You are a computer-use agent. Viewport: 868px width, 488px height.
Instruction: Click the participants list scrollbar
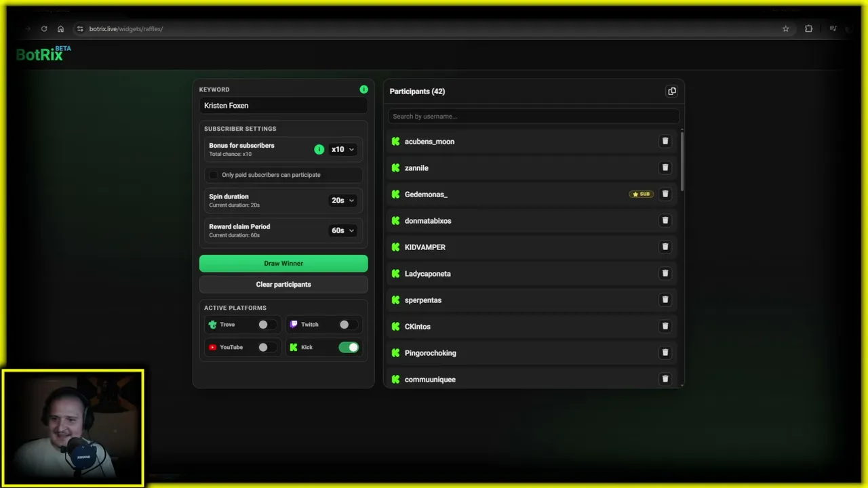click(x=682, y=160)
